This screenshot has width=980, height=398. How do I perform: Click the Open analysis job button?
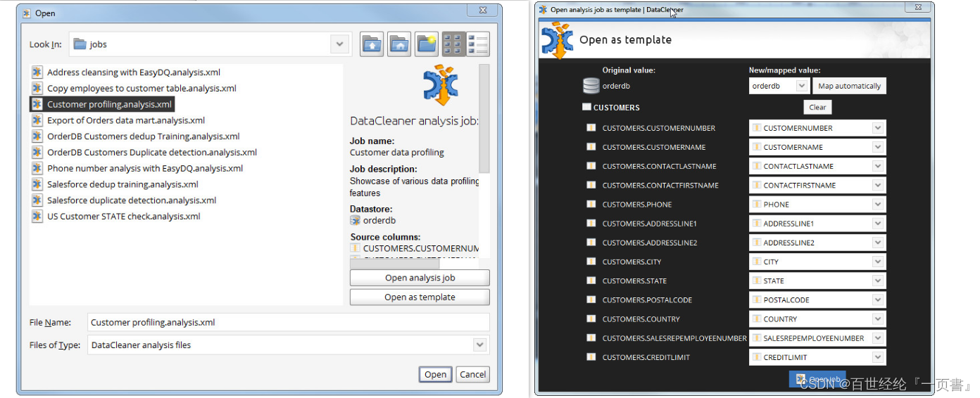420,278
